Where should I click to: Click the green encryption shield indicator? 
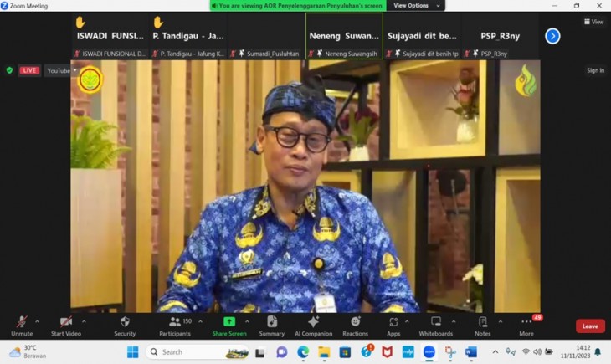10,70
